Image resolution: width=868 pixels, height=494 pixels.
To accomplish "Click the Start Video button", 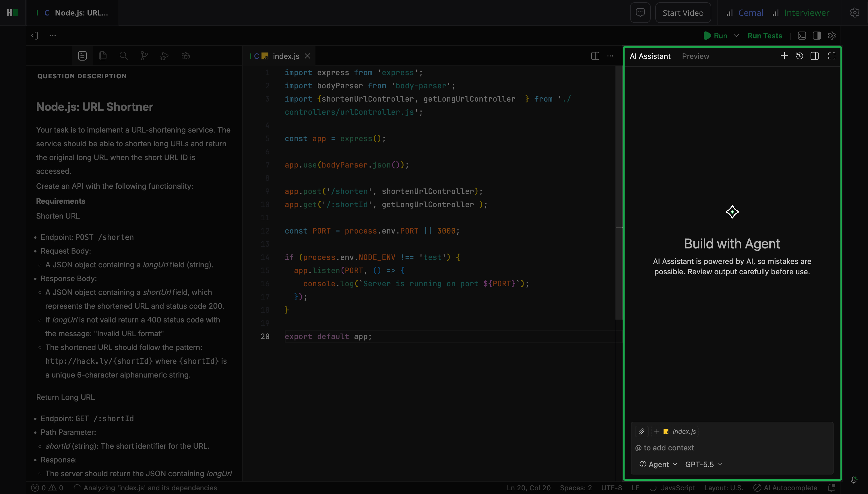I will point(683,13).
